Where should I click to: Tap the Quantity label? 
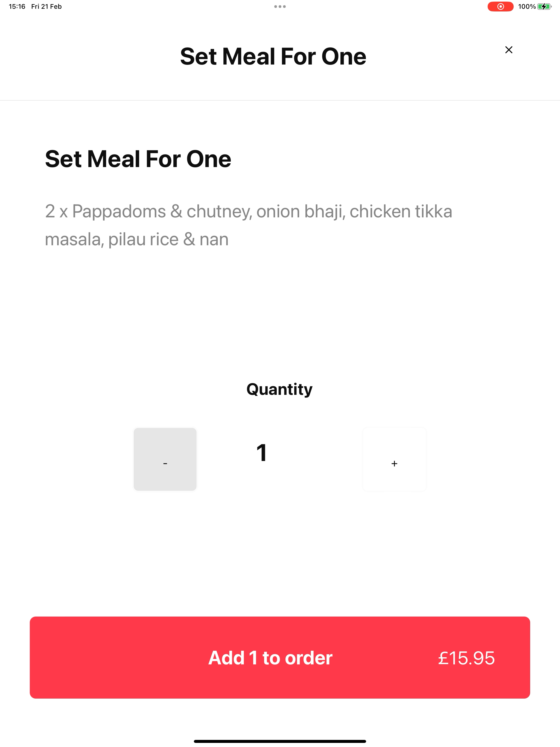279,389
